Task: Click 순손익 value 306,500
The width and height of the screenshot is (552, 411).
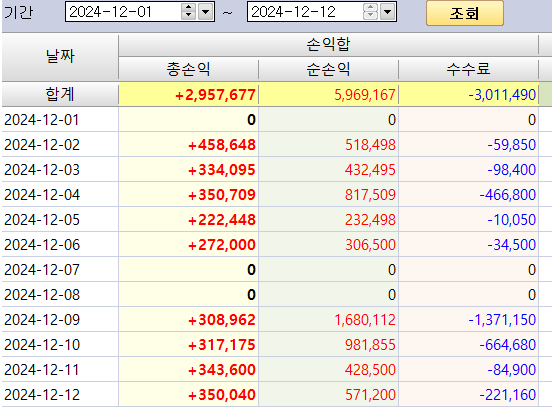Action: [370, 245]
